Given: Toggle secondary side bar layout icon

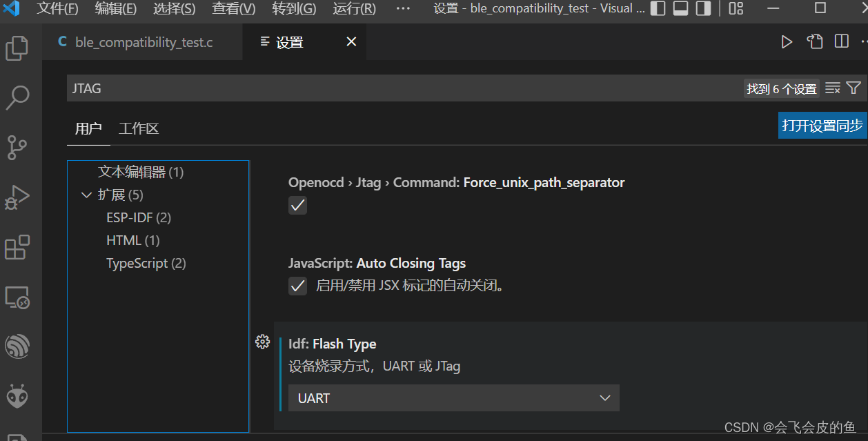Looking at the screenshot, I should [x=703, y=8].
